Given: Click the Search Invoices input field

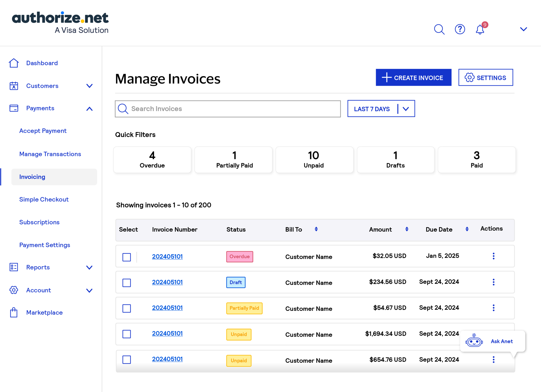Looking at the screenshot, I should 228,109.
